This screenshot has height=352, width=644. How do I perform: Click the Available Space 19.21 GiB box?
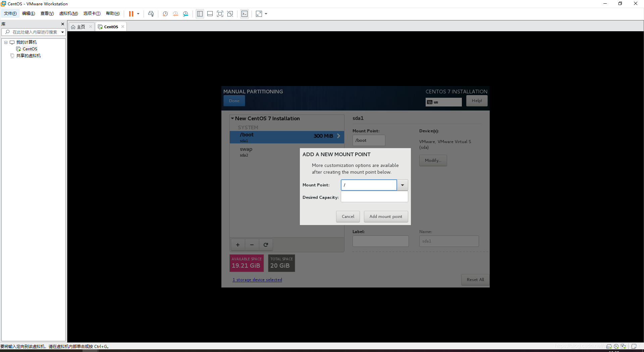pos(247,263)
